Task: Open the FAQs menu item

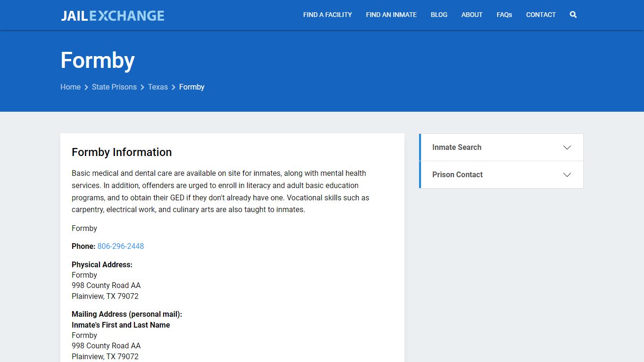Action: tap(504, 15)
